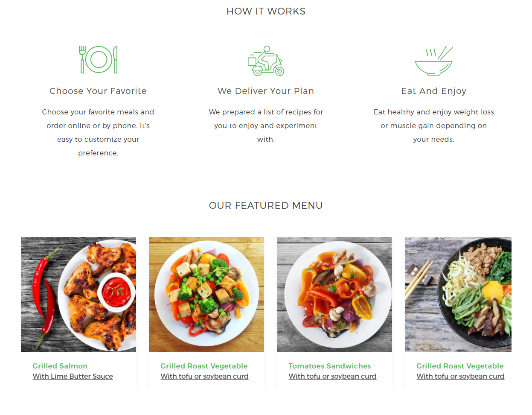Open the second card's Grilled Roast Vegetable link
The width and height of the screenshot is (532, 415).
(204, 366)
